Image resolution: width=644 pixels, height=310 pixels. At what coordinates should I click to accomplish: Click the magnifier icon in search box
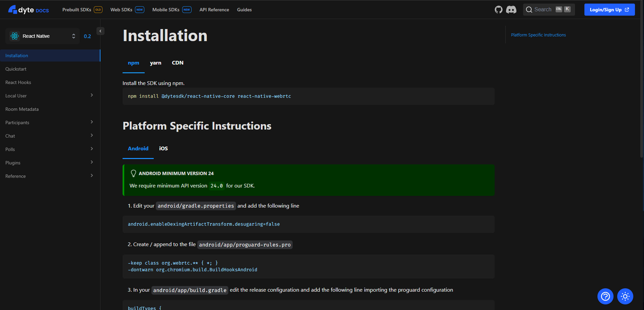(x=529, y=10)
